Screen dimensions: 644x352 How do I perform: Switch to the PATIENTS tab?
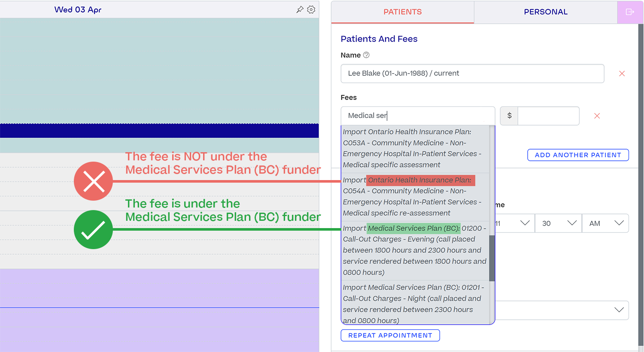click(403, 12)
